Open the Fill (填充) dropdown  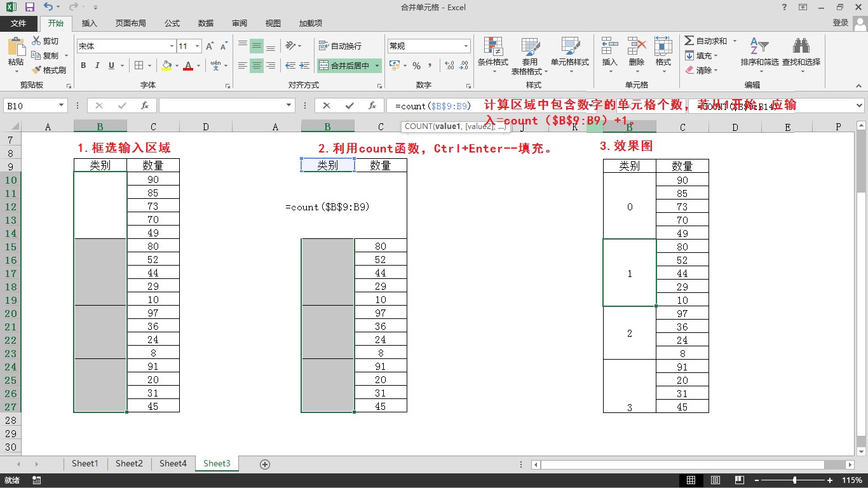[x=702, y=56]
